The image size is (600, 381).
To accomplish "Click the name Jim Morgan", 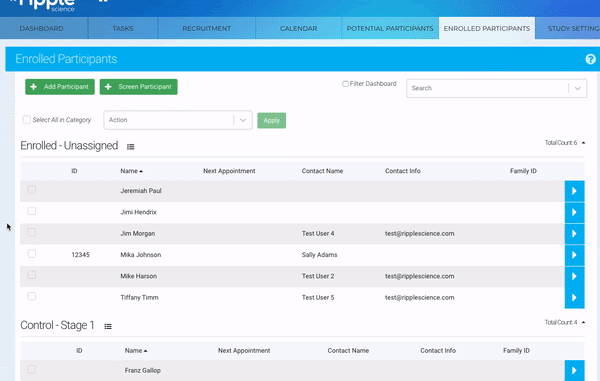I will point(138,234).
